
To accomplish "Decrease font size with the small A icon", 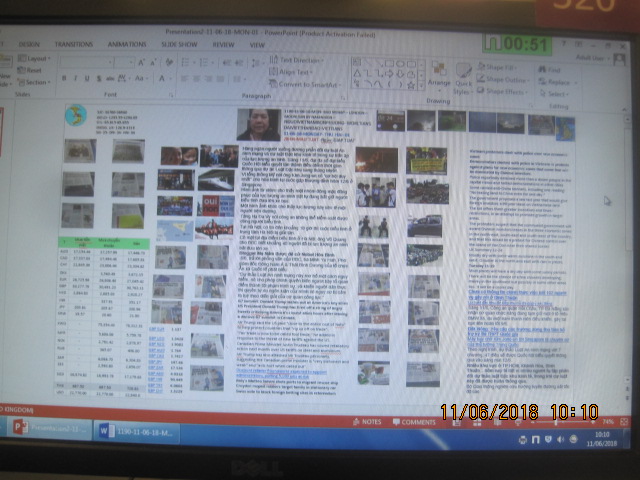I will tap(153, 62).
